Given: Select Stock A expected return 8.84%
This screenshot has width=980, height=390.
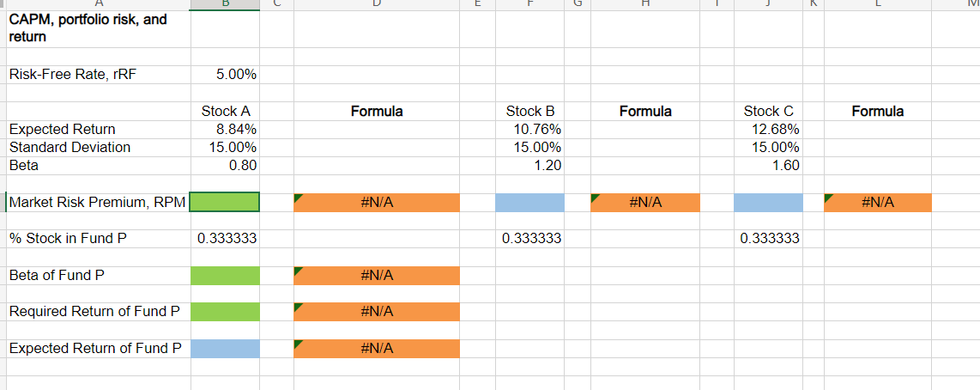Looking at the screenshot, I should tap(226, 130).
